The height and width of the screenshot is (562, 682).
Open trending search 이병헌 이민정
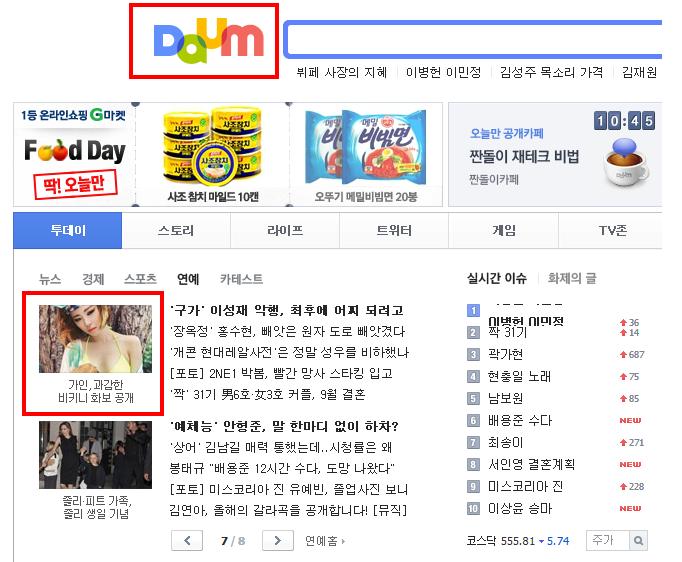[443, 72]
